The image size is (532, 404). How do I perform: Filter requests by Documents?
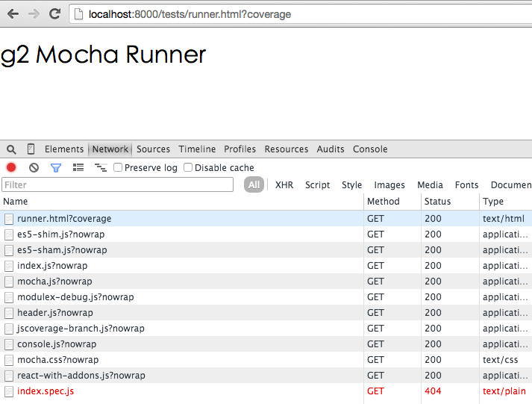click(x=511, y=184)
